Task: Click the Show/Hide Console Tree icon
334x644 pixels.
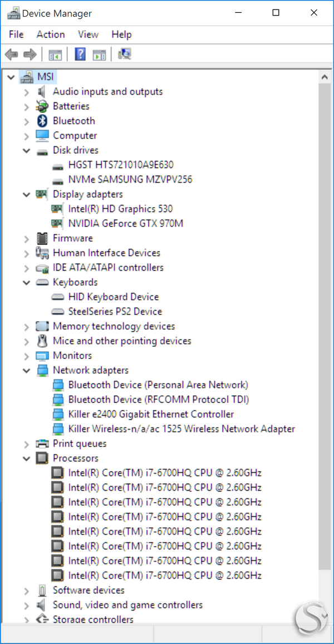Action: (55, 54)
